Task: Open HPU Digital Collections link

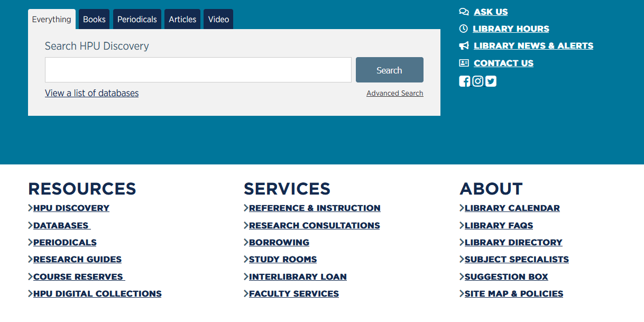Action: tap(97, 293)
